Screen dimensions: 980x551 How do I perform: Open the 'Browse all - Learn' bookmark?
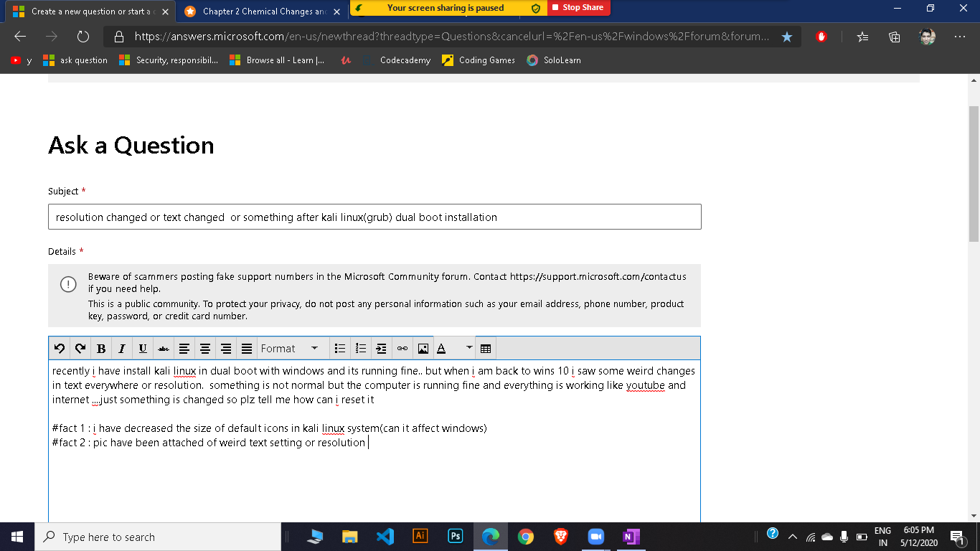[x=277, y=60]
